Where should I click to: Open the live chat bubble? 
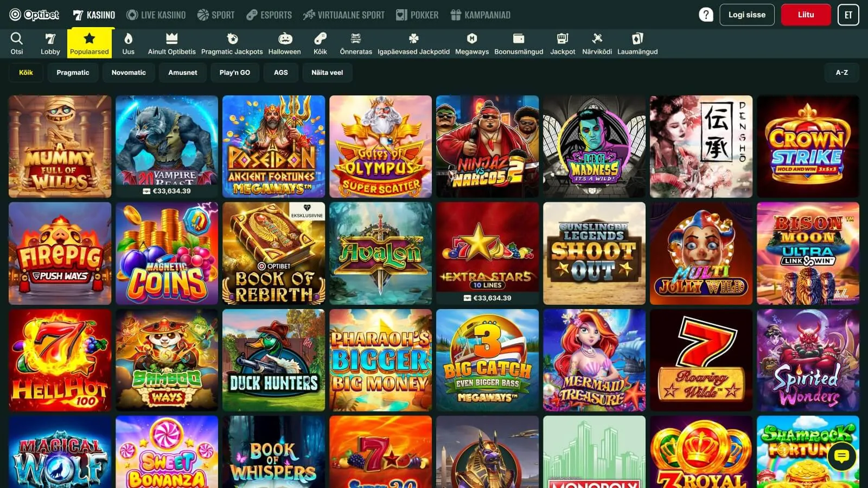841,457
